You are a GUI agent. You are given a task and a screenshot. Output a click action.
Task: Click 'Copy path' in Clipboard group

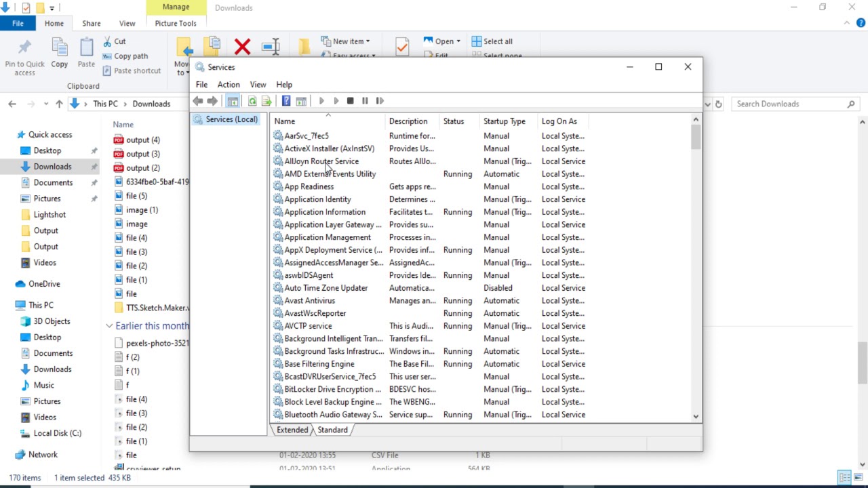(130, 56)
